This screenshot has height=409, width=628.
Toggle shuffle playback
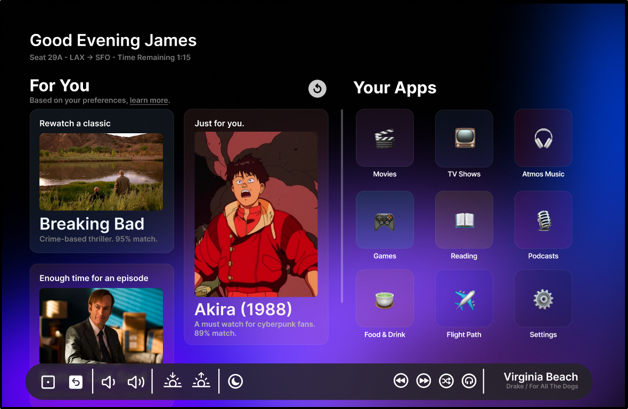coord(446,381)
